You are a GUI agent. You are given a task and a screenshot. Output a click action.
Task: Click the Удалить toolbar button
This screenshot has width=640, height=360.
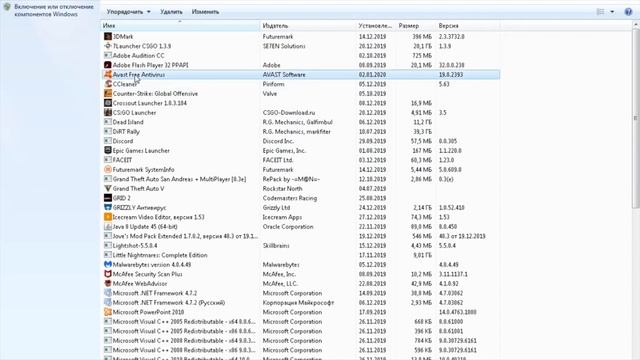click(x=171, y=12)
